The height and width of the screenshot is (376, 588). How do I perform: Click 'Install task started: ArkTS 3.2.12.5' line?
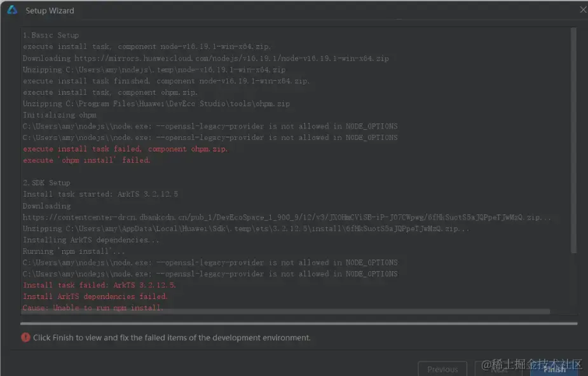point(100,194)
